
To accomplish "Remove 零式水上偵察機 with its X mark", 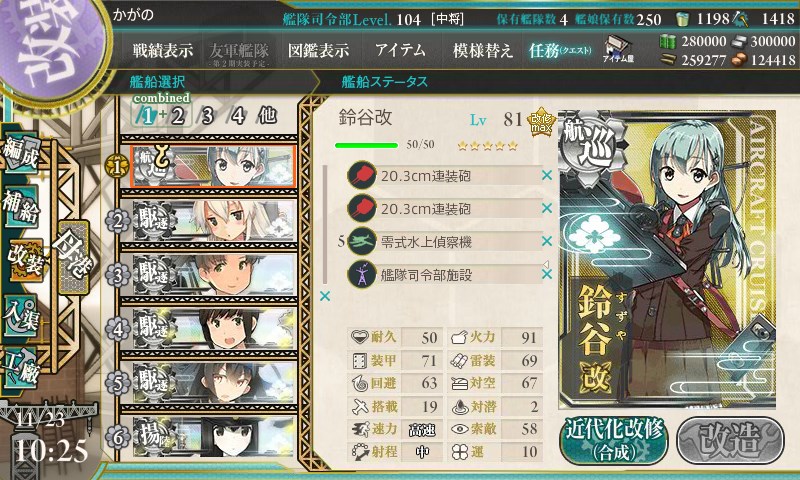I will (546, 241).
